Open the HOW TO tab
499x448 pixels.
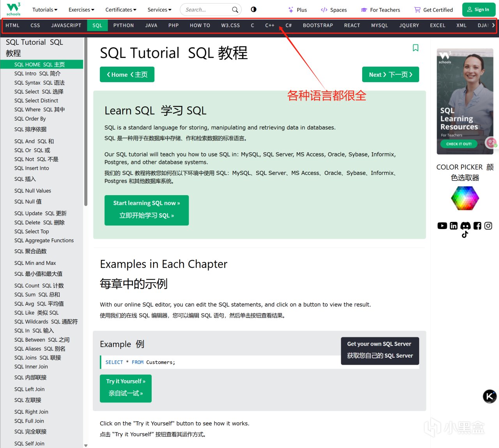200,25
